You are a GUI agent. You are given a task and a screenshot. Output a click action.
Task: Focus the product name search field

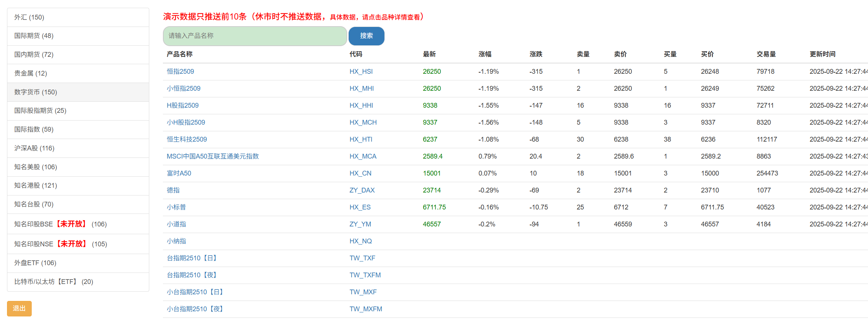(x=255, y=36)
